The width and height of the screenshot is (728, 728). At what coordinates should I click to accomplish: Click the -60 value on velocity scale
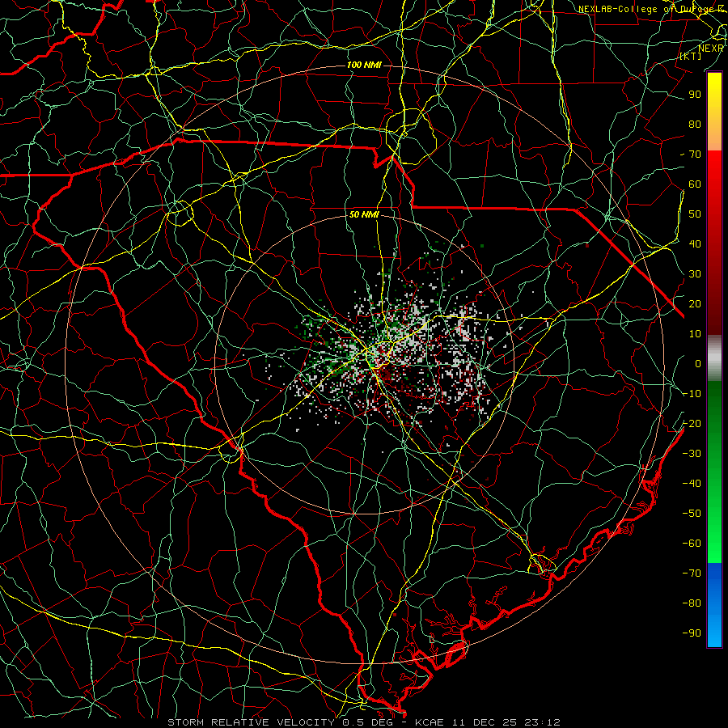point(692,544)
